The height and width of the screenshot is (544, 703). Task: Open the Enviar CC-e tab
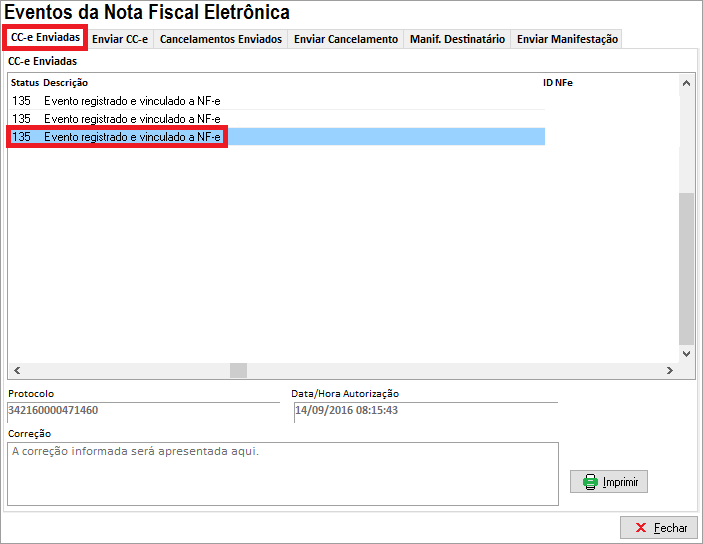(120, 39)
